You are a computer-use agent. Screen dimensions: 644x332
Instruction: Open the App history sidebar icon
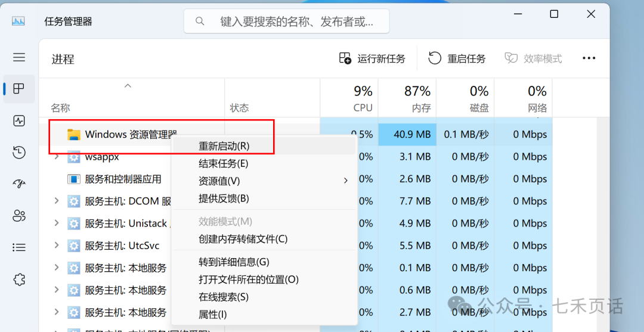19,152
